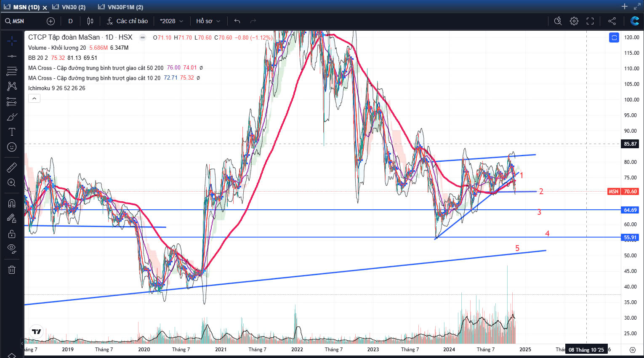Click the 2022 label on time axis
Image resolution: width=644 pixels, height=358 pixels.
tap(297, 349)
